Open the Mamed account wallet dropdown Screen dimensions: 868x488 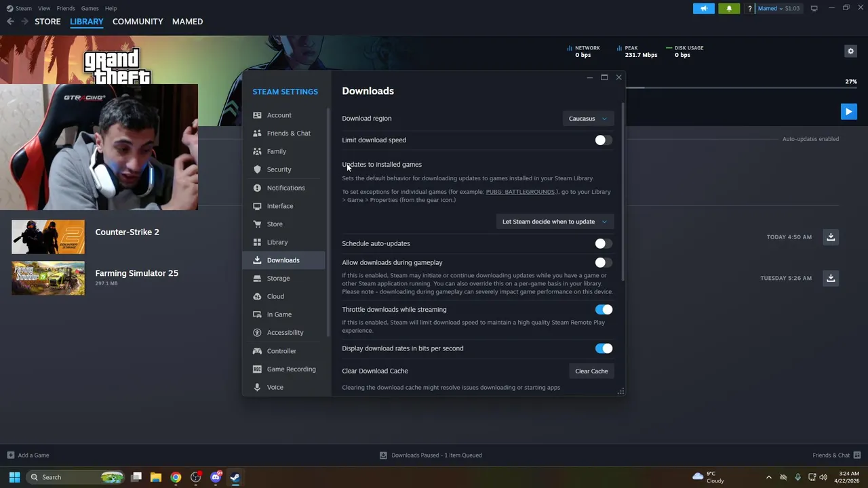778,8
